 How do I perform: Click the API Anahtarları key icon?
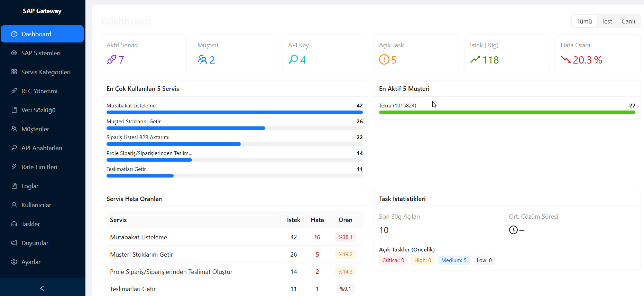tap(14, 148)
